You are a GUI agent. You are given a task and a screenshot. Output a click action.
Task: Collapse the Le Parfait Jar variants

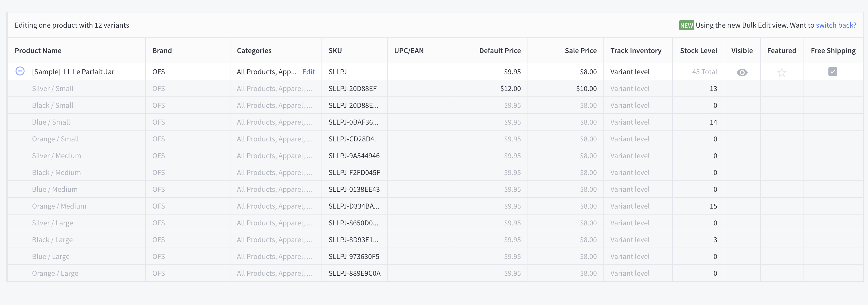click(20, 71)
